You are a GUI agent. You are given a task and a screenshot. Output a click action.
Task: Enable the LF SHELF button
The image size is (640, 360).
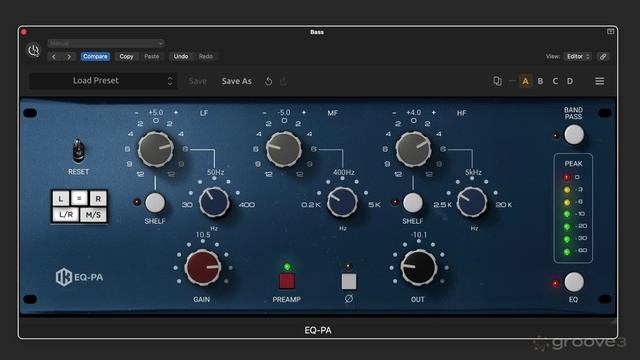tap(155, 203)
